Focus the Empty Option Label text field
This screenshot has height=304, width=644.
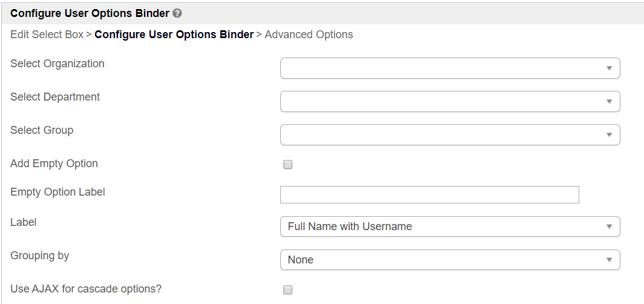click(x=429, y=194)
